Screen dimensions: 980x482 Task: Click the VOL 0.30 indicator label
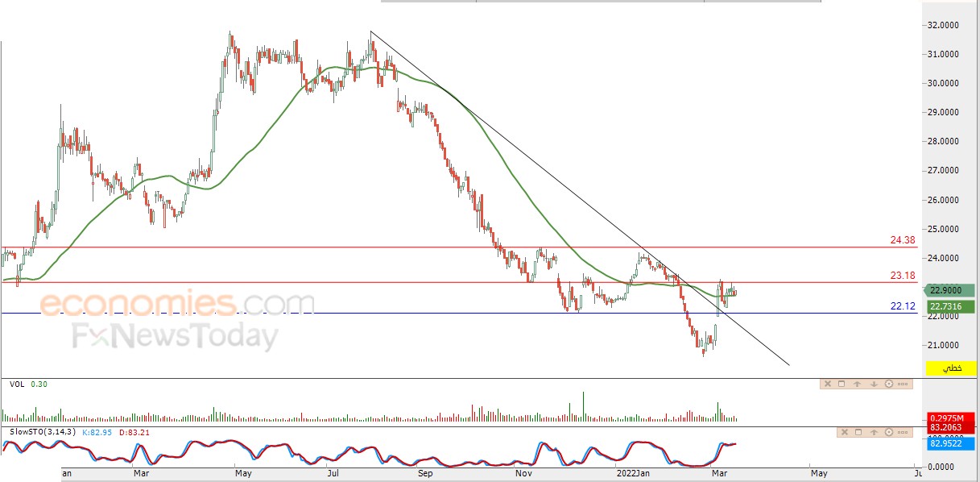[28, 384]
